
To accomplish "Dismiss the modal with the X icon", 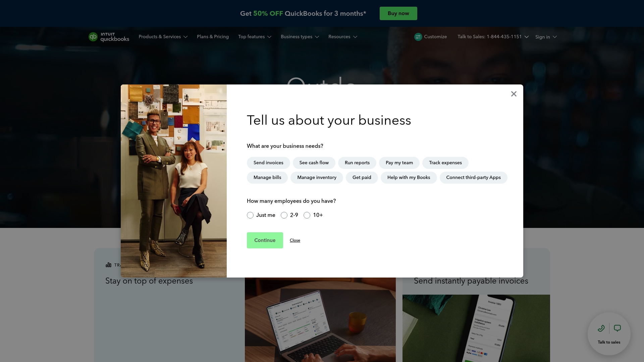I will pos(514,94).
